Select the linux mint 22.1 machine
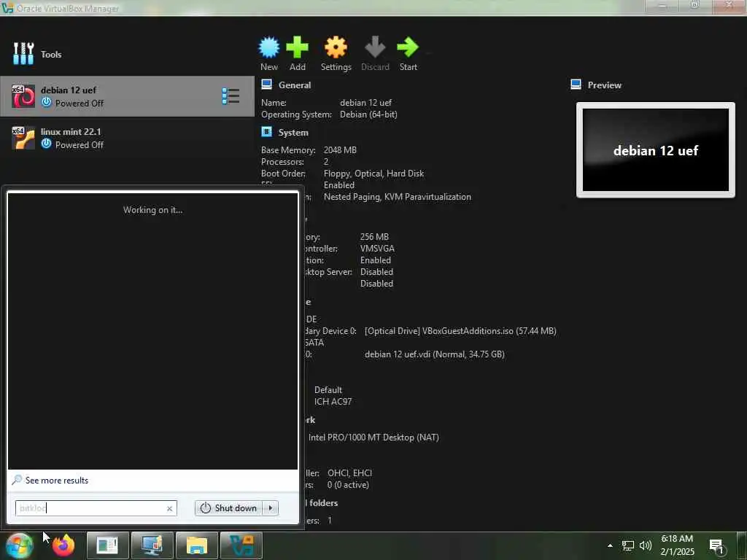This screenshot has width=747, height=560. pyautogui.click(x=127, y=138)
